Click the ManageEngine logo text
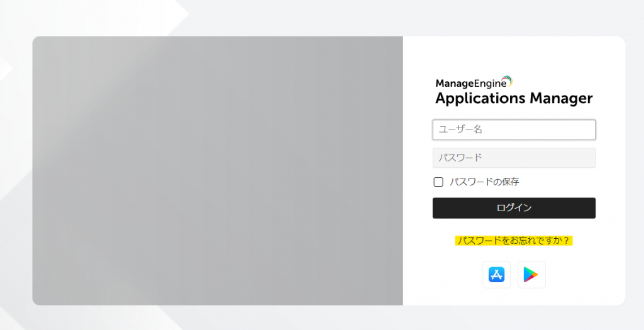 tap(471, 84)
